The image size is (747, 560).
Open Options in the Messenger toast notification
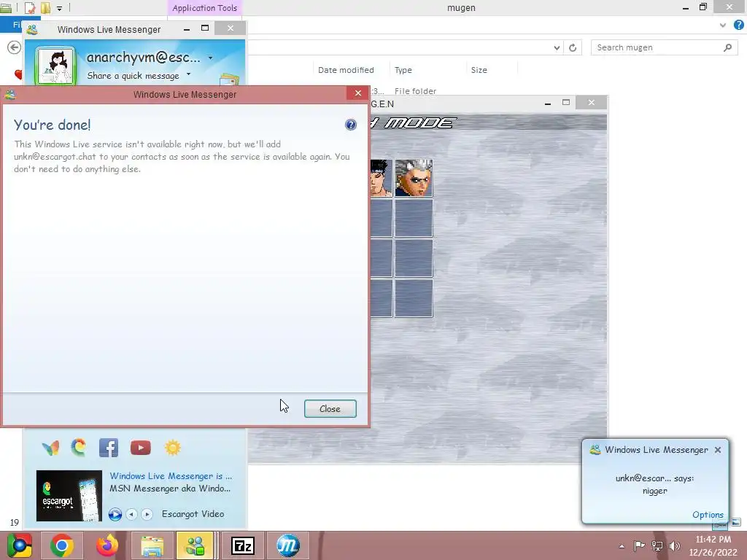708,515
